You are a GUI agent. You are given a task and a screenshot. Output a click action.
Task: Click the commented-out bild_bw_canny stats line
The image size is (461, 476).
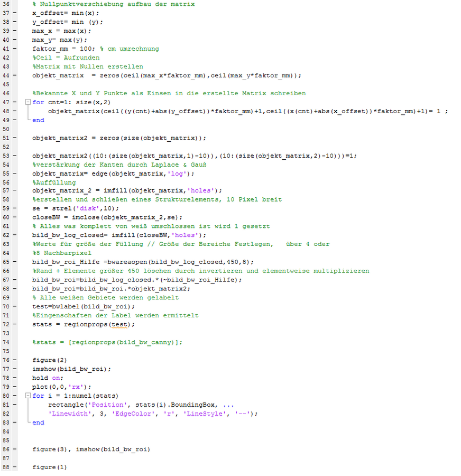point(107,342)
